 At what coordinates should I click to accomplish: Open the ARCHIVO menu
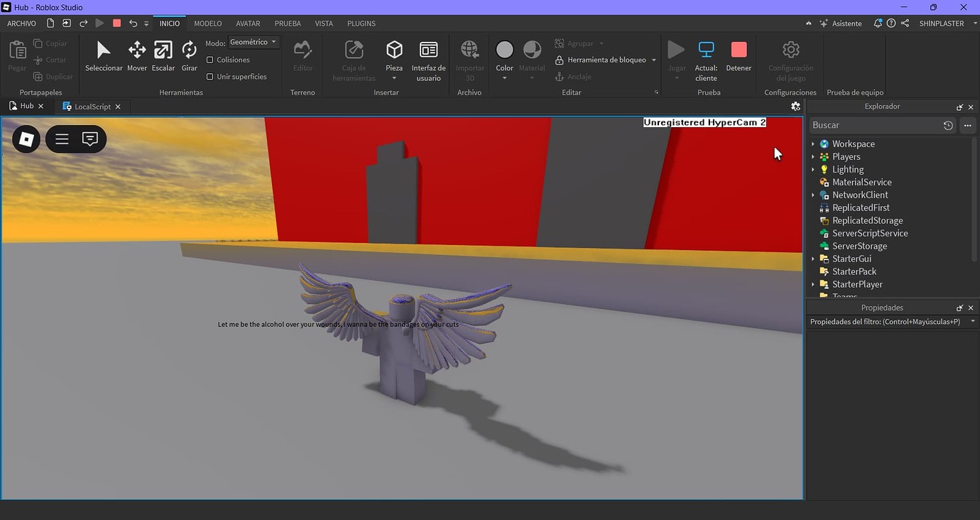pyautogui.click(x=21, y=23)
